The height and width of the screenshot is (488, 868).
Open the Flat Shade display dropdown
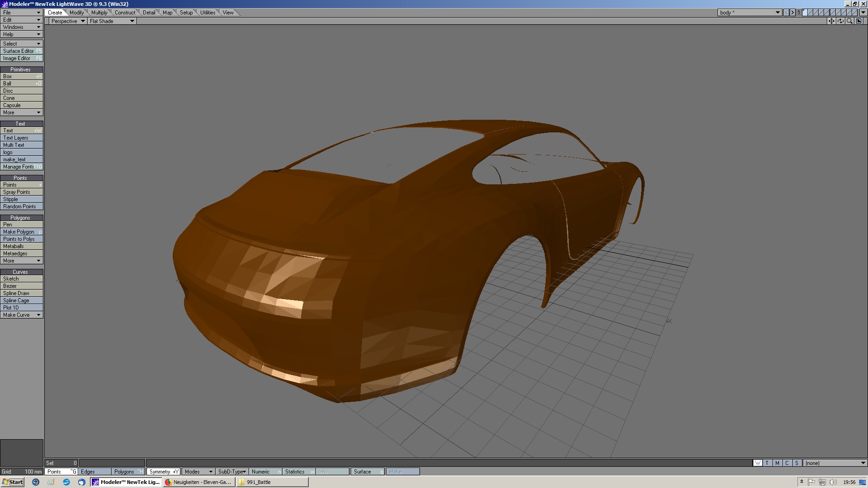coord(112,21)
